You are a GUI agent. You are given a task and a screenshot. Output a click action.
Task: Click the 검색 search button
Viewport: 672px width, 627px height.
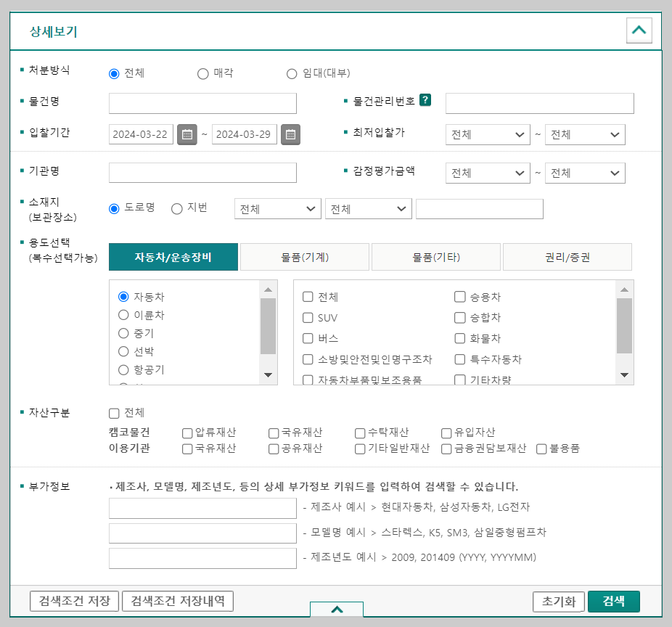614,601
